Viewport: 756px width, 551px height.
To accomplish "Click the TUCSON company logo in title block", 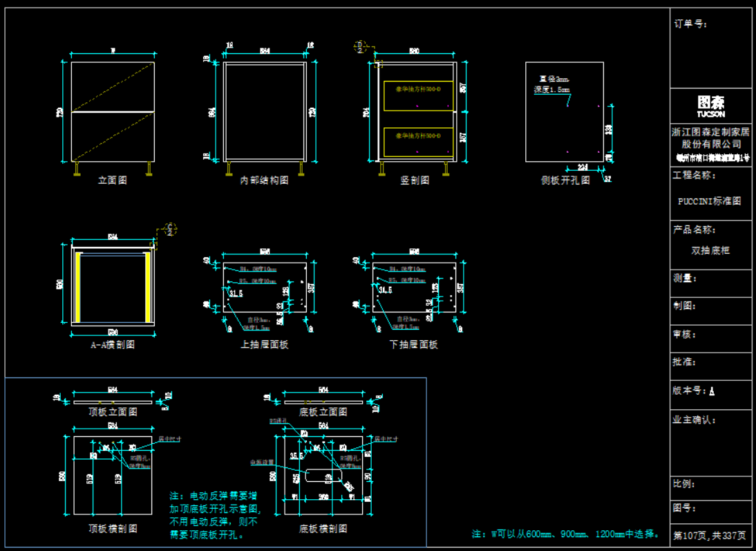I will pos(710,106).
